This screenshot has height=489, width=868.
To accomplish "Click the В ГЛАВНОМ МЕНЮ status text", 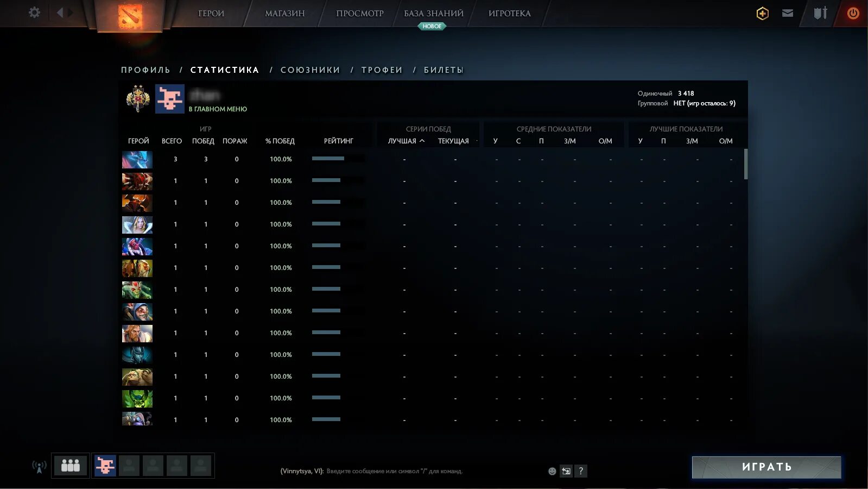I will 218,109.
